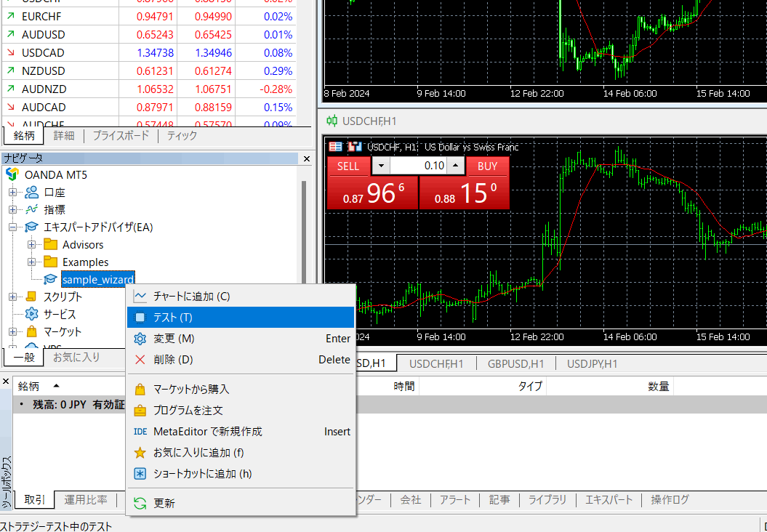The width and height of the screenshot is (767, 532).
Task: Click the one-click trading panel icon on USDCHF chart
Action: [336, 147]
